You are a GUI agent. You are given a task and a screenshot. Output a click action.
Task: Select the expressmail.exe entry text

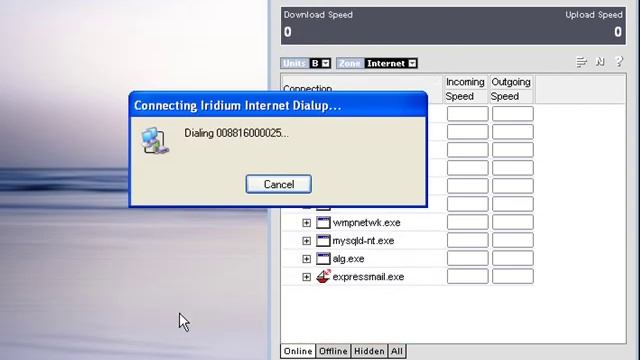[368, 277]
